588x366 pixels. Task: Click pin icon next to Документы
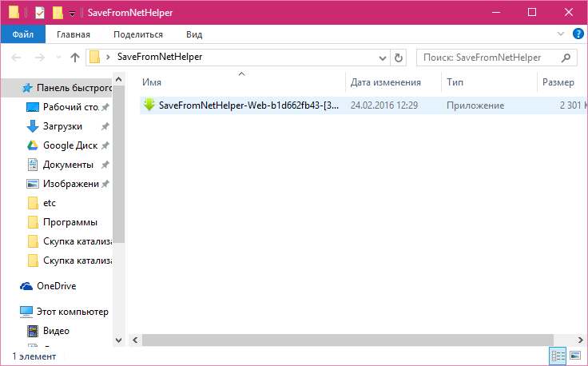(x=105, y=165)
